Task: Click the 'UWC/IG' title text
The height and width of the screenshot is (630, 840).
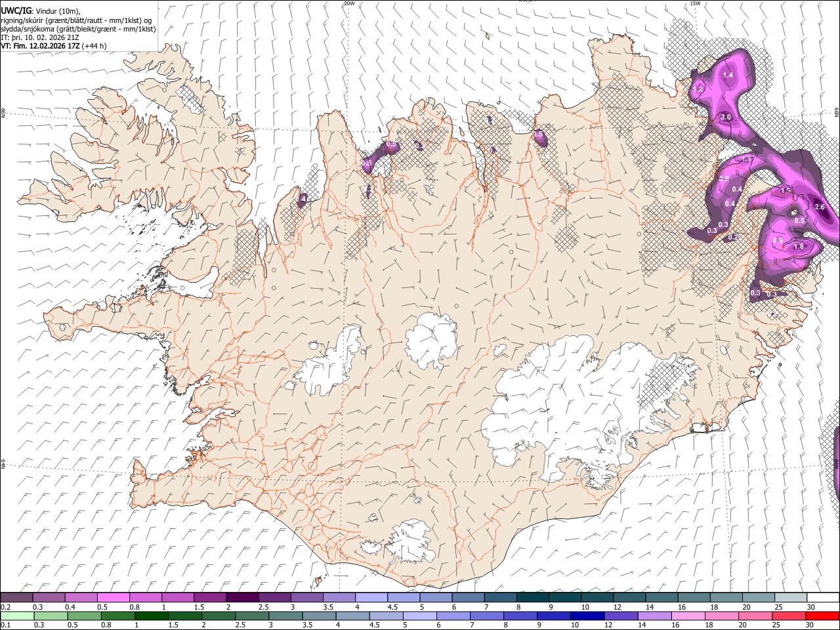Action: tap(15, 11)
